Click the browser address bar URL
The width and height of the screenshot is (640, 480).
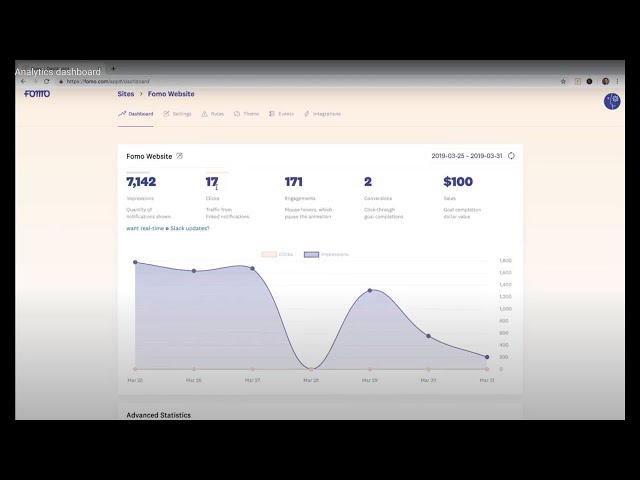point(108,81)
